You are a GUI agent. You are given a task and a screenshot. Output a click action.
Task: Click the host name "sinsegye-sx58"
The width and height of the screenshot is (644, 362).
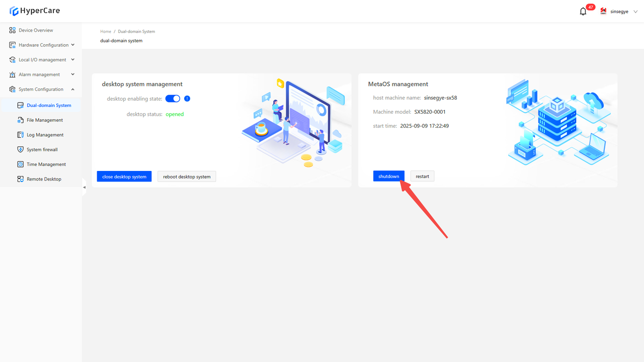pyautogui.click(x=441, y=98)
